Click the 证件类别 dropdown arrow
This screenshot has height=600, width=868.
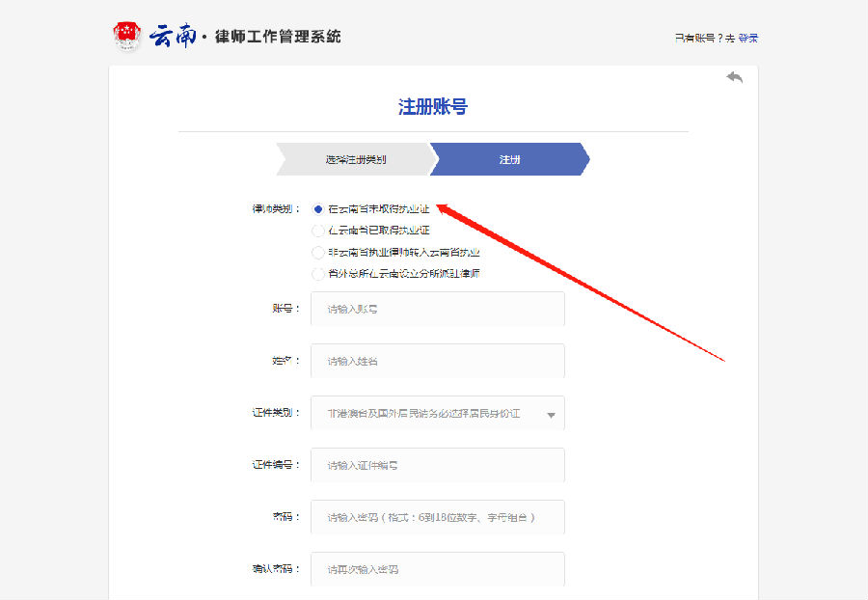pos(551,415)
